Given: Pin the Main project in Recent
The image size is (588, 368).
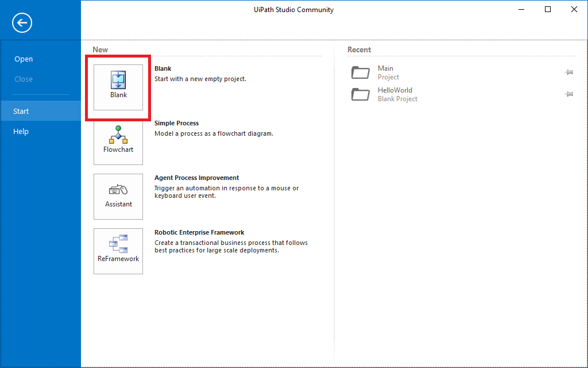Looking at the screenshot, I should pyautogui.click(x=569, y=72).
